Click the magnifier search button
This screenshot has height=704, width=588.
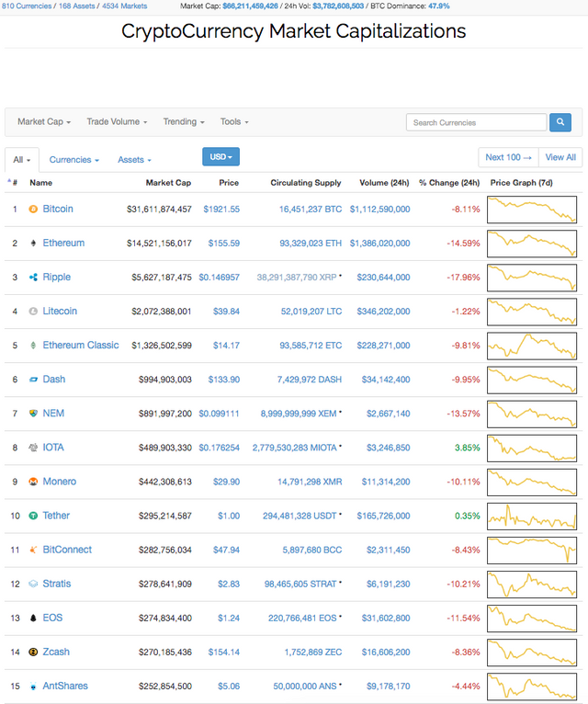pyautogui.click(x=560, y=122)
